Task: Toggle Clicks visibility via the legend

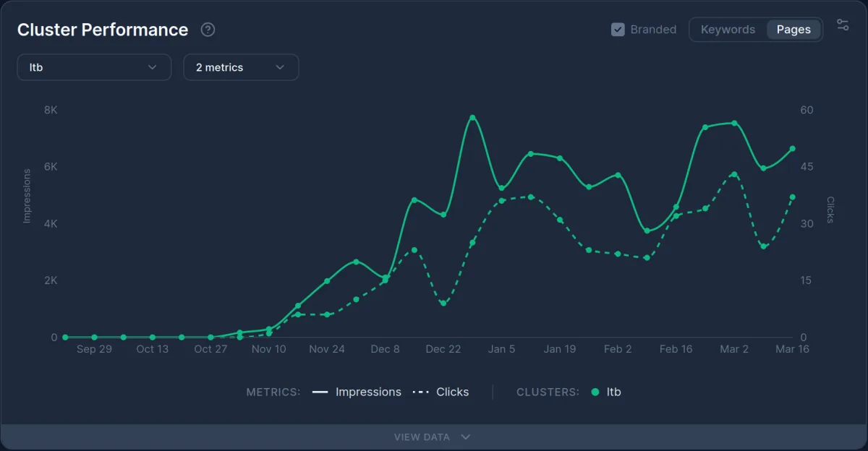Action: point(453,392)
